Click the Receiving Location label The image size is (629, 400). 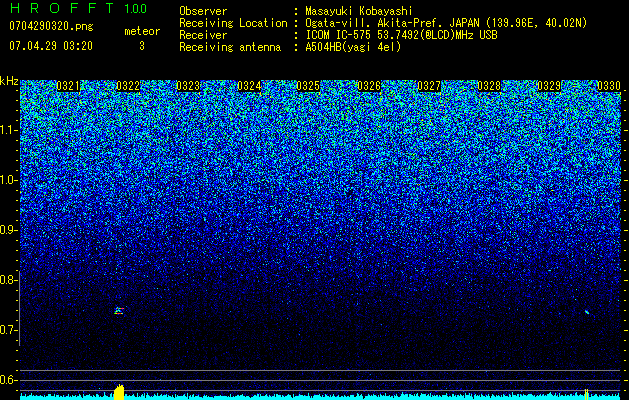pos(233,24)
